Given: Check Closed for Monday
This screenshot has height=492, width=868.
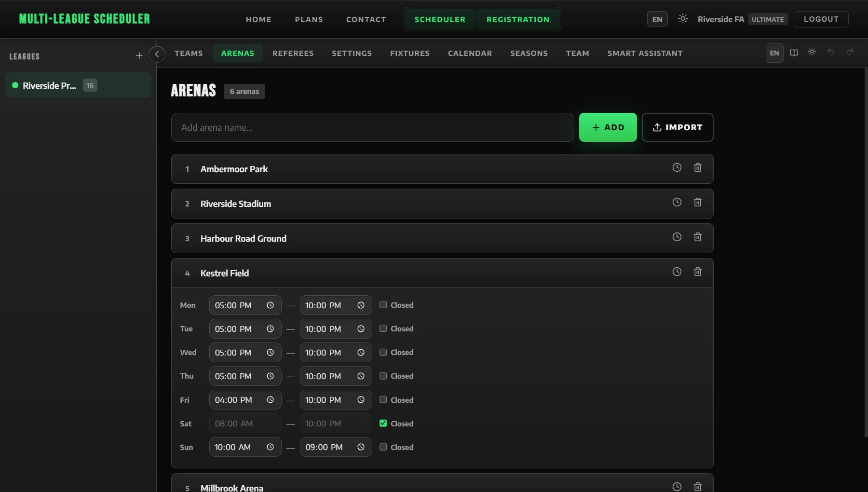Looking at the screenshot, I should click(383, 305).
